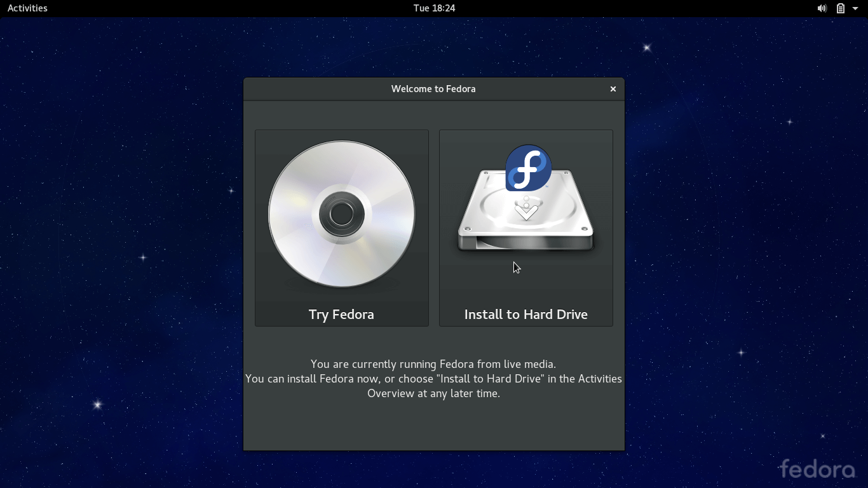Viewport: 868px width, 488px height.
Task: Click the text line starting "You can install Fedora now"
Action: [433, 379]
